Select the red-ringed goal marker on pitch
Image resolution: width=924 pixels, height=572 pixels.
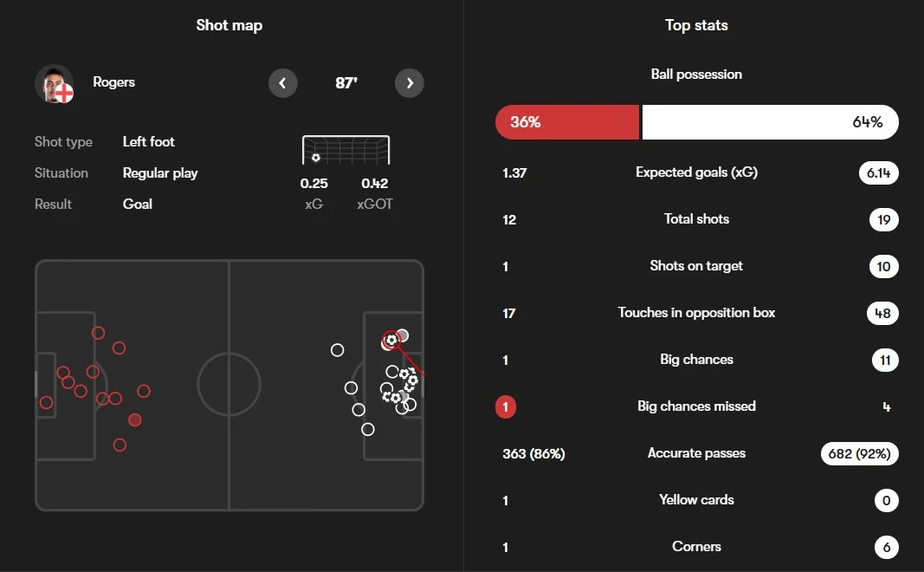click(391, 341)
